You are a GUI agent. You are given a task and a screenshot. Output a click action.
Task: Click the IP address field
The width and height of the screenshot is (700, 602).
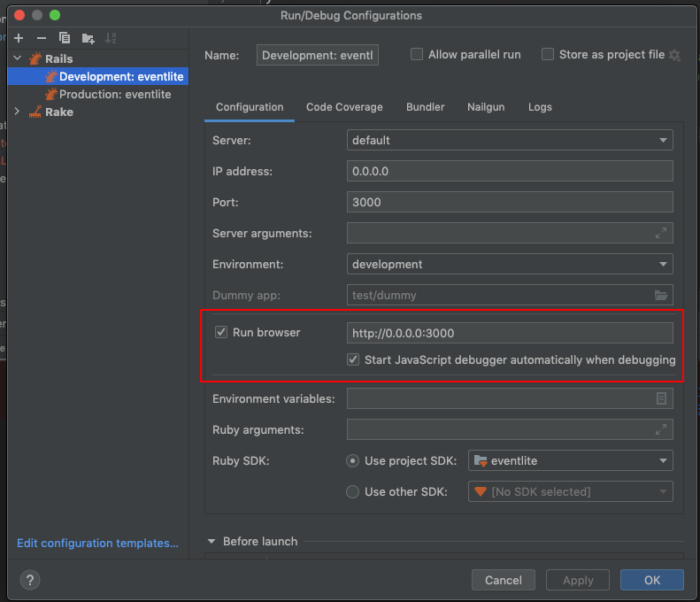510,171
